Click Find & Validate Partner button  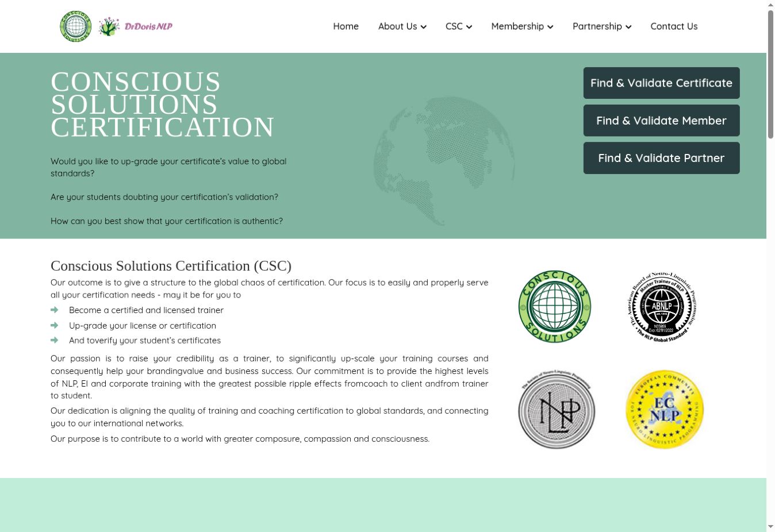661,158
